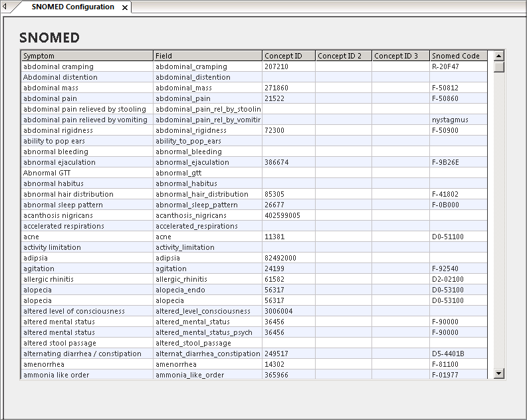Screen dimensions: 527x420
Task: Select 'ability to pop ears' symptom
Action: (87, 141)
